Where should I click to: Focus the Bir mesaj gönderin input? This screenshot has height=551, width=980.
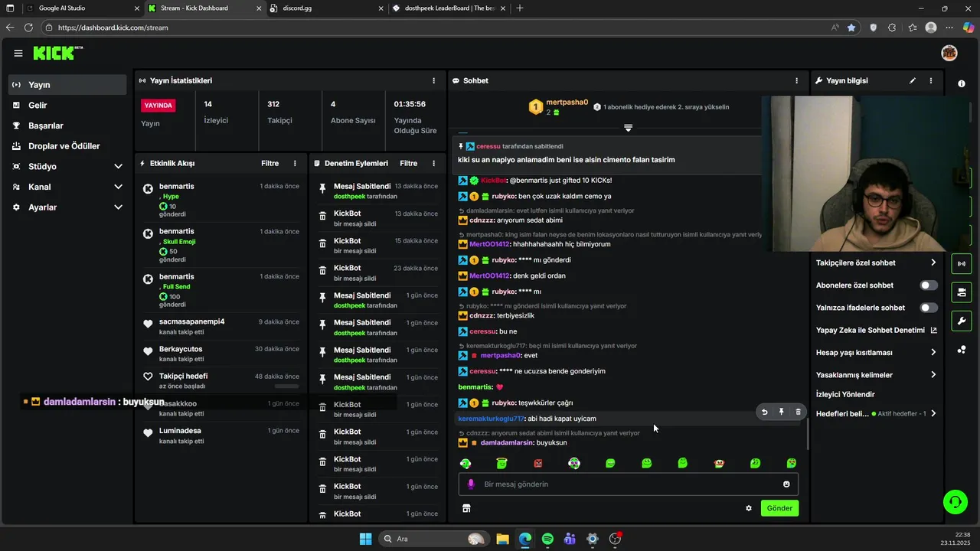click(x=628, y=484)
